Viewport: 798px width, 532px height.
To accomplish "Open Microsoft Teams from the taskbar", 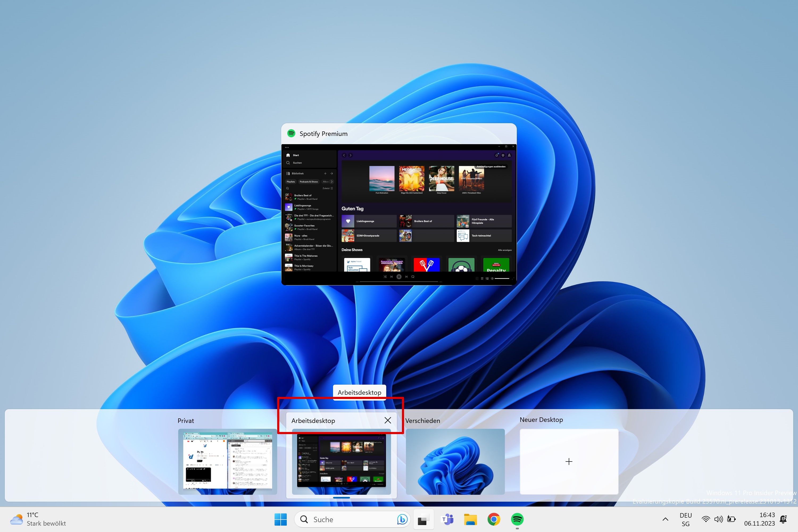I will click(447, 519).
